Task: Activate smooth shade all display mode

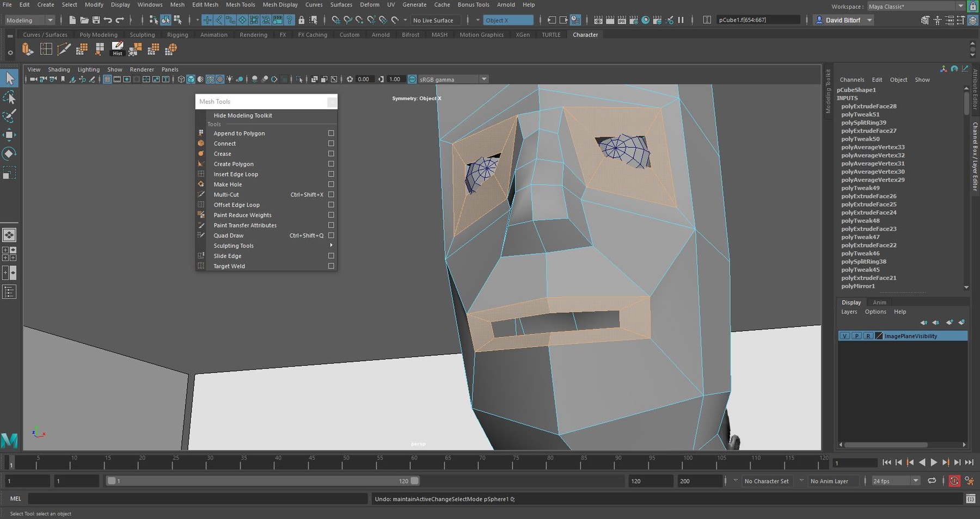Action: click(x=191, y=79)
